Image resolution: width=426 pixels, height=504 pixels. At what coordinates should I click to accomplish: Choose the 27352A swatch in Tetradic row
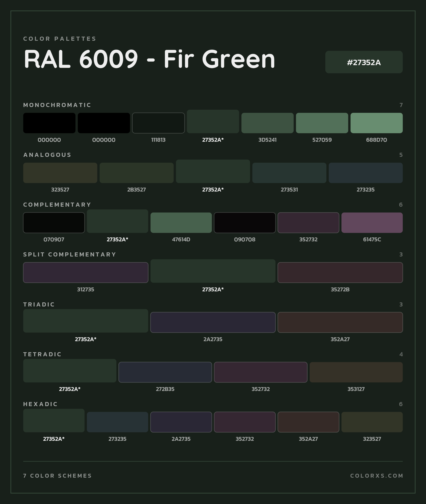pos(70,371)
